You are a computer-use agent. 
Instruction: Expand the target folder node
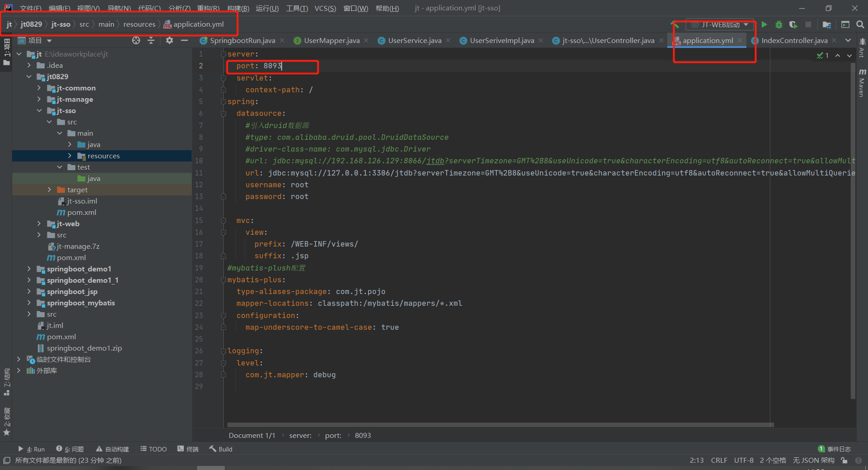coord(49,190)
